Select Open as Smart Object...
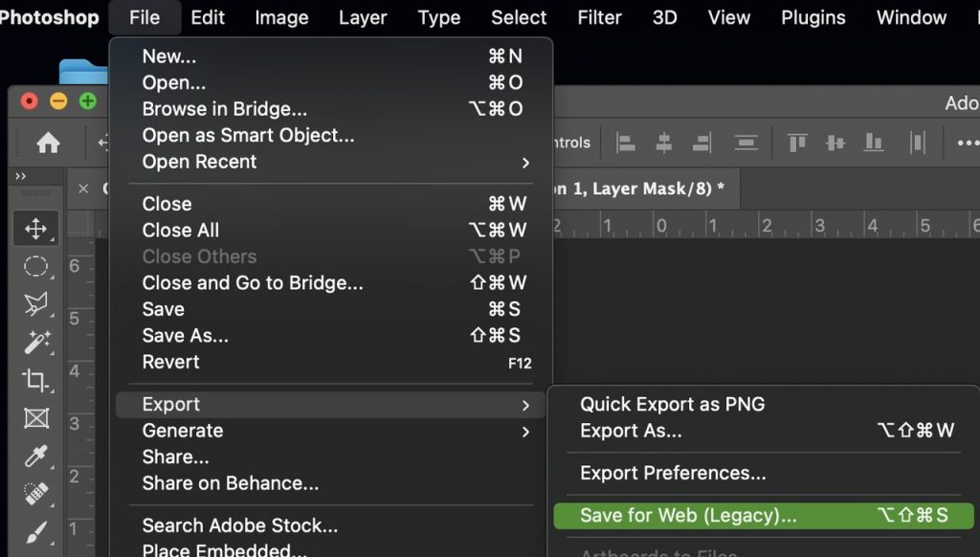The height and width of the screenshot is (557, 980). [x=330, y=135]
